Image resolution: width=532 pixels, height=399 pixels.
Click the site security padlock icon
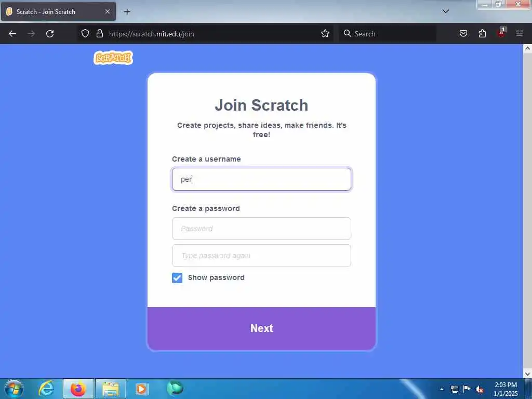click(x=99, y=33)
